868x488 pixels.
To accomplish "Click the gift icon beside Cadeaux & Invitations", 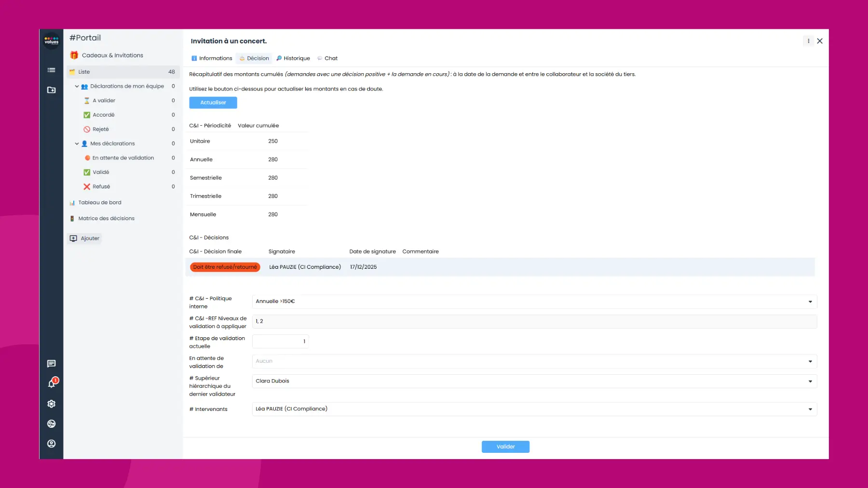I will pos(73,55).
